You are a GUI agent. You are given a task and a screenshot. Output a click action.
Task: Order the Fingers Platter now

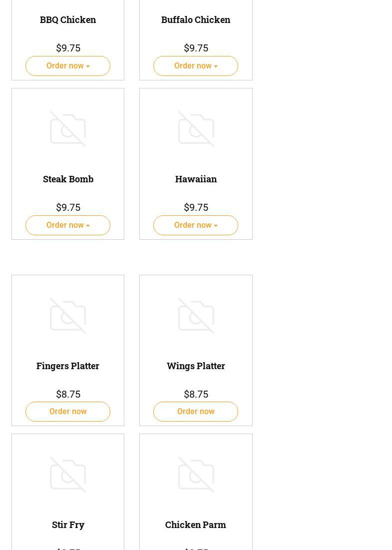[x=68, y=412]
